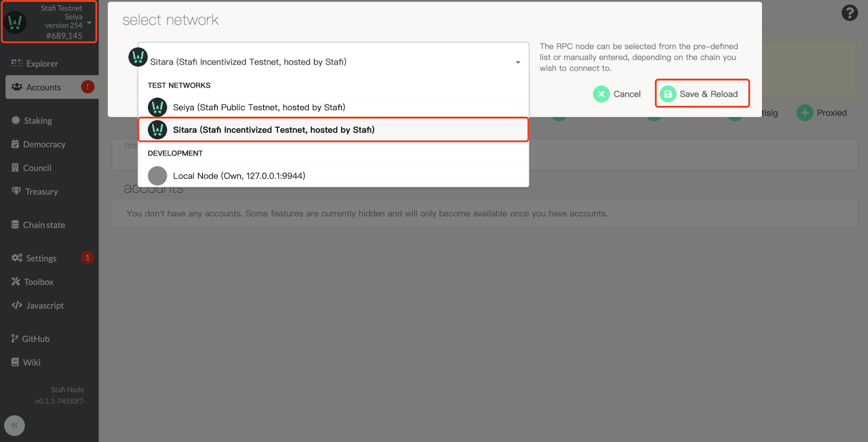Click the Stafi logo beside the Sitara option

[x=157, y=130]
